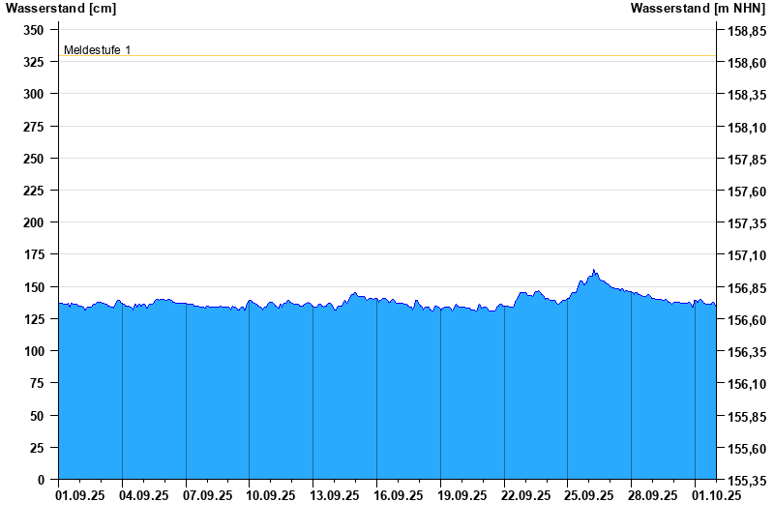Click the 'Wasserstand [m NHN]' axis title
Viewport: 774px width, 532px height.
698,8
